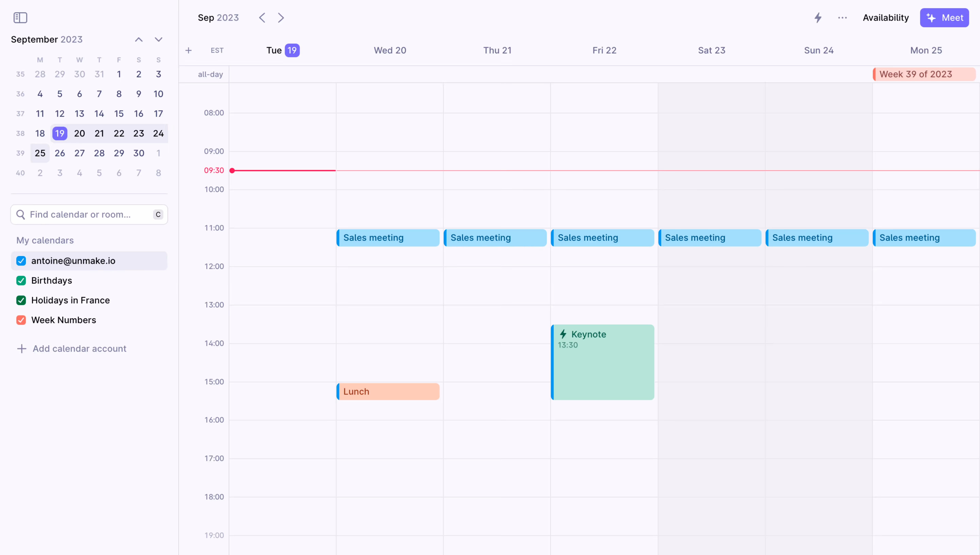Collapse the sidebar with the panel icon
980x555 pixels.
21,18
